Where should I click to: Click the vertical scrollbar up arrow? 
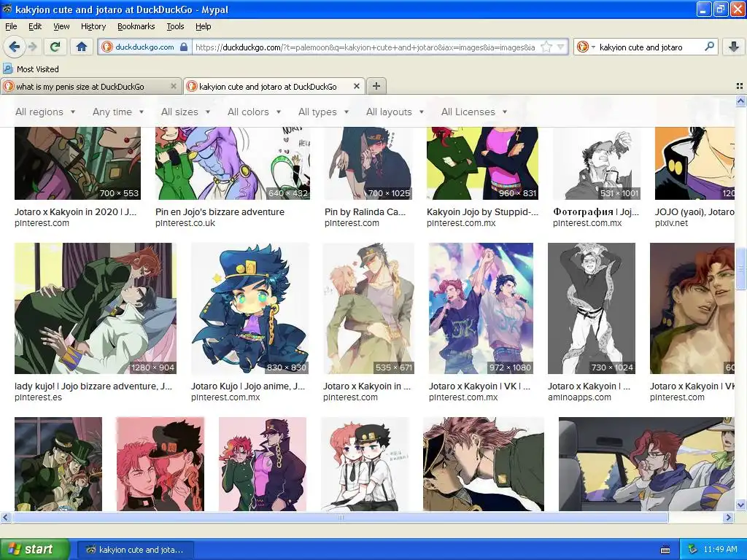(x=740, y=101)
